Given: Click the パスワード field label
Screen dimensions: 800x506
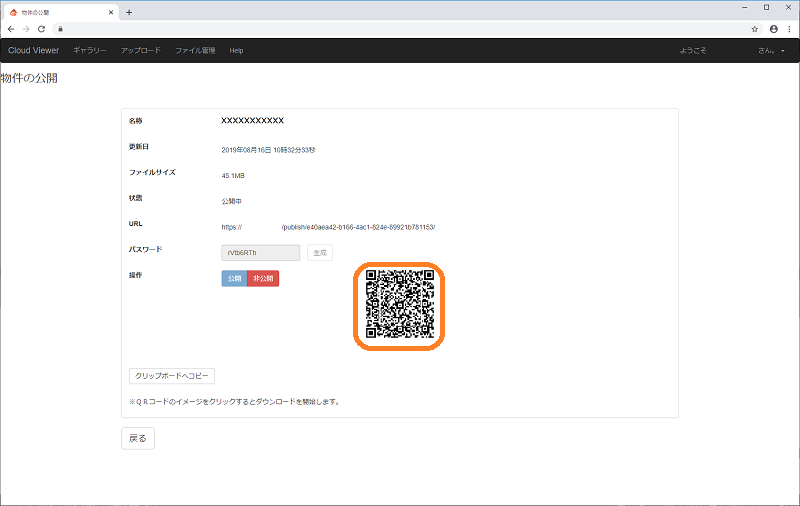Looking at the screenshot, I should [x=145, y=249].
